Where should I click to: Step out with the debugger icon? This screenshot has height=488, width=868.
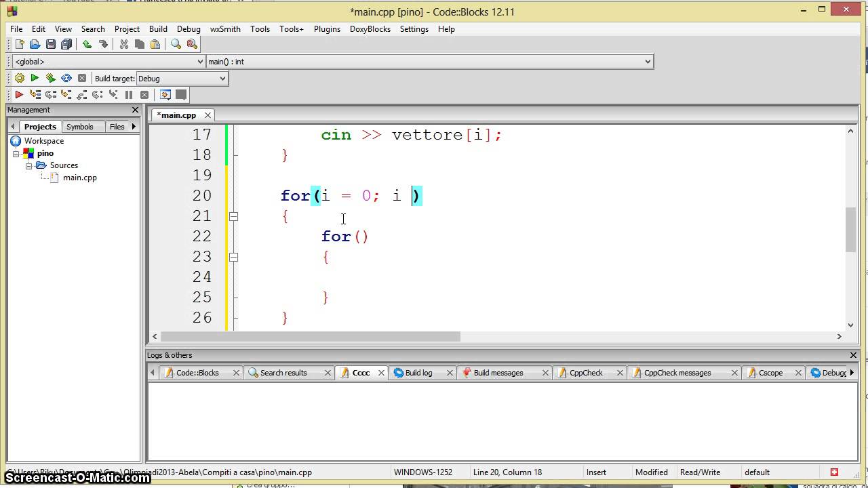click(81, 95)
